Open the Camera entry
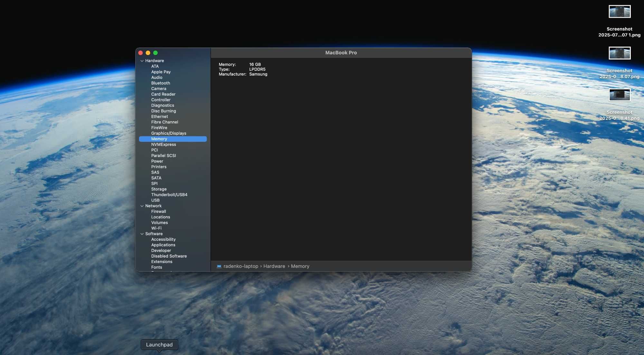The image size is (644, 355). coord(159,89)
